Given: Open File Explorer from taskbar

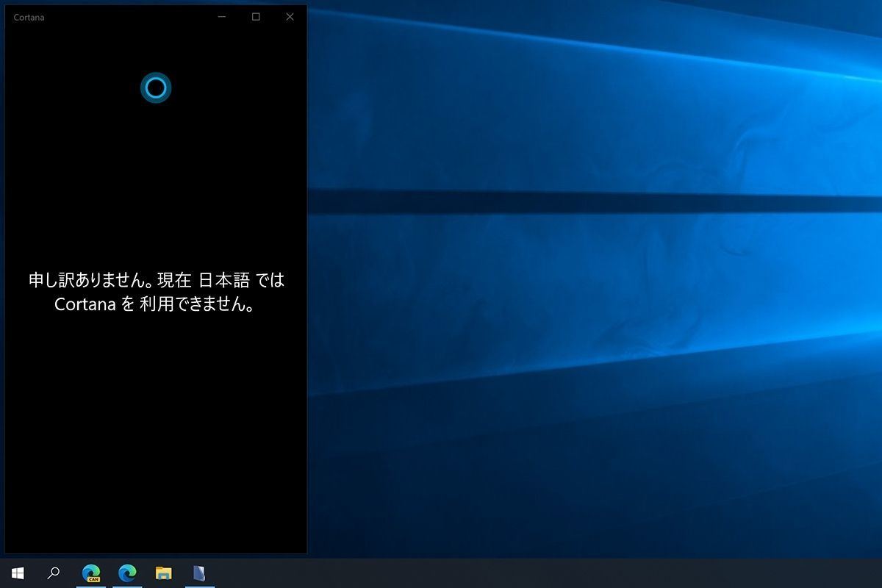Looking at the screenshot, I should point(163,573).
